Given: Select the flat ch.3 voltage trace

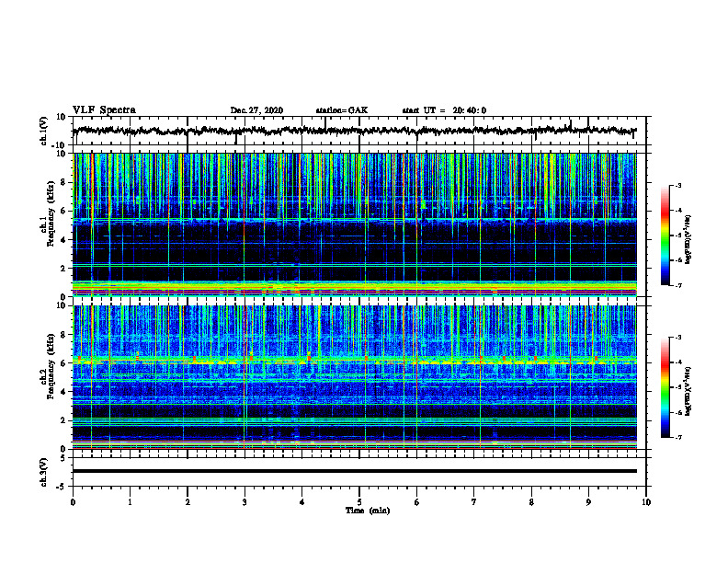Looking at the screenshot, I should tap(354, 471).
